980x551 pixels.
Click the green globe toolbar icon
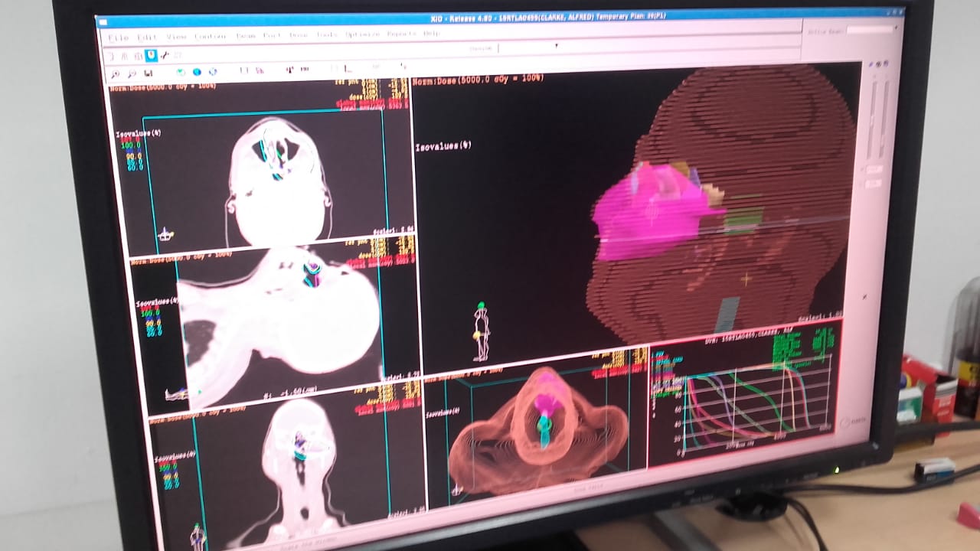[181, 73]
